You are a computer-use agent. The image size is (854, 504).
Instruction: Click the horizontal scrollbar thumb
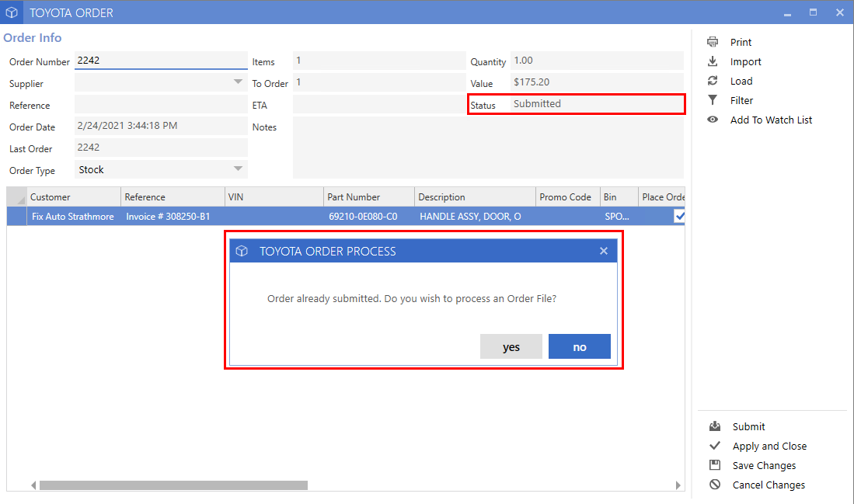173,485
